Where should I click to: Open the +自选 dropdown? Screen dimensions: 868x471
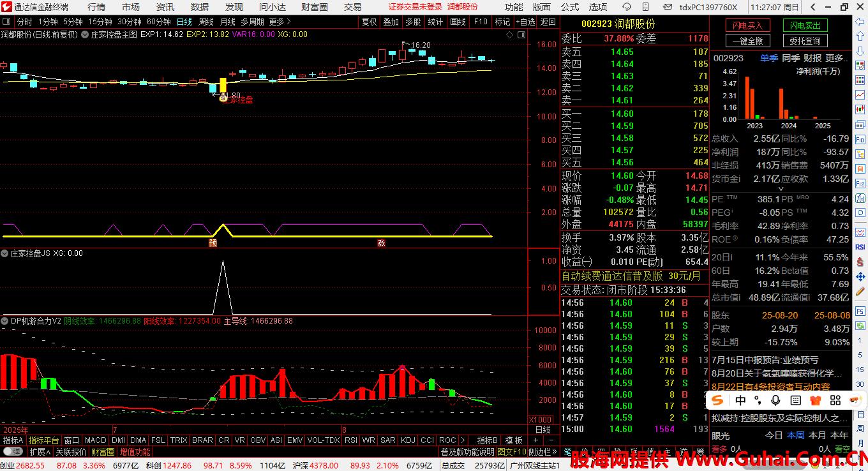coord(525,22)
